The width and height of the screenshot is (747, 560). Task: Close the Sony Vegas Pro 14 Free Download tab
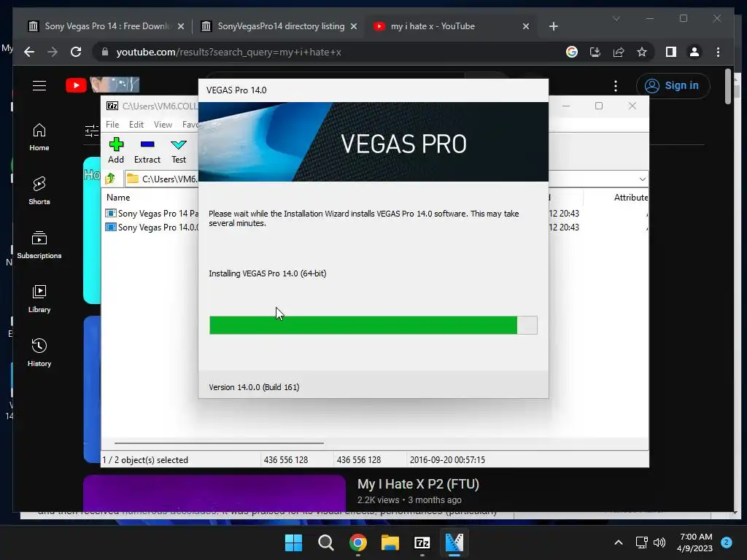click(181, 27)
